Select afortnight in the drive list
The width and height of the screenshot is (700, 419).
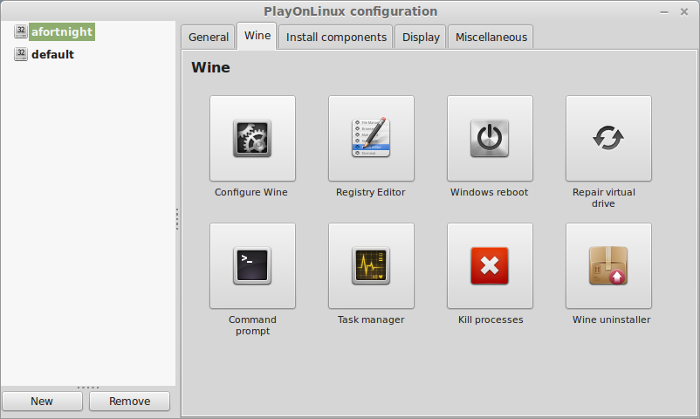tap(62, 32)
